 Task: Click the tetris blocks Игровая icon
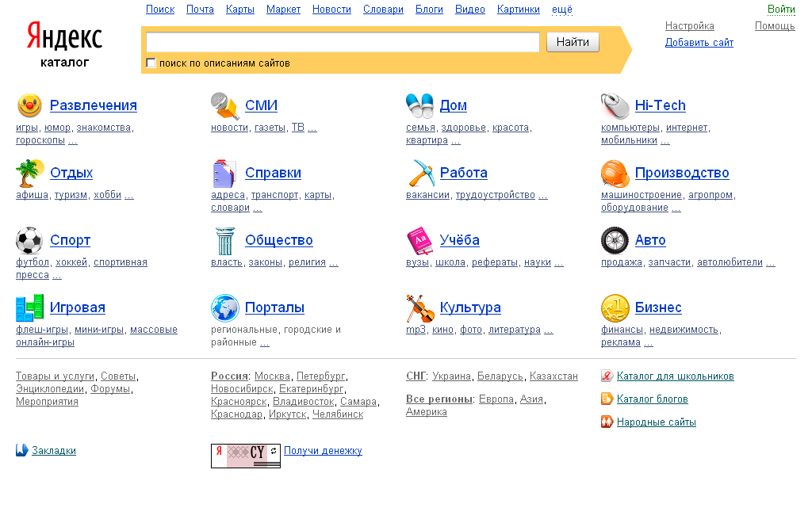(x=29, y=307)
